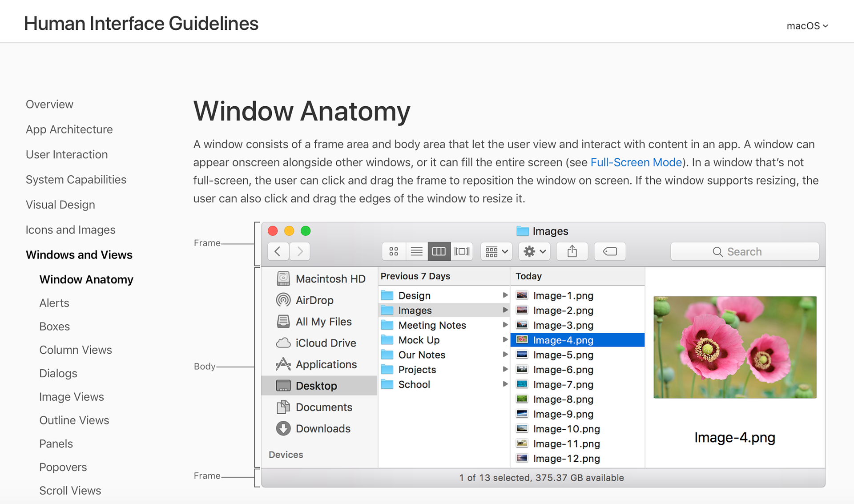
Task: Go to the Column Views page
Action: tap(76, 350)
